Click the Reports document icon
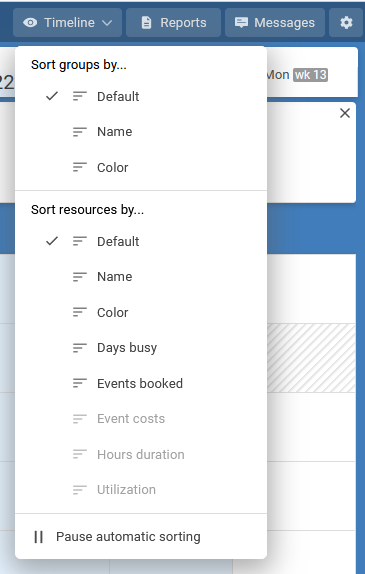This screenshot has width=365, height=574. pos(146,23)
